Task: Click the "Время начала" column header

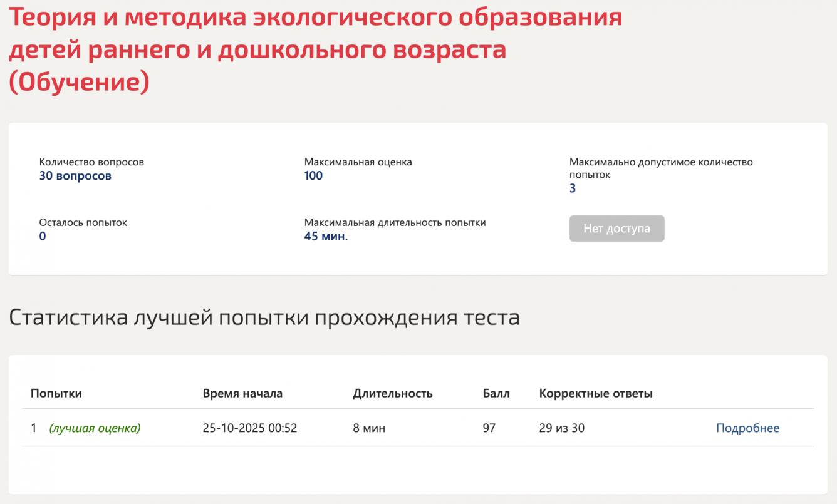Action: [242, 394]
